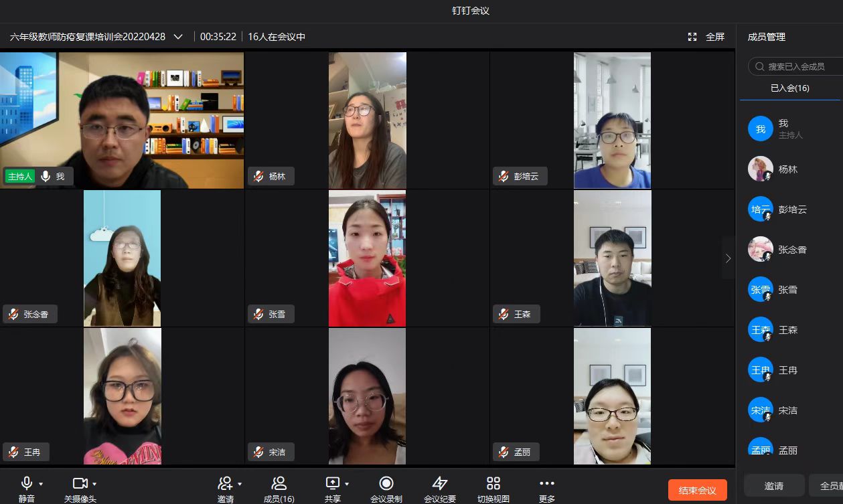843x504 pixels.
Task: Open the dropdown arrow beside 静音
Action: click(41, 484)
